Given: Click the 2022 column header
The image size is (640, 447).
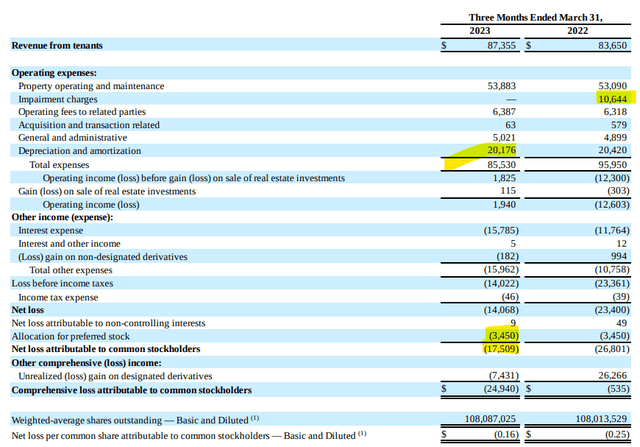Looking at the screenshot, I should click(578, 31).
